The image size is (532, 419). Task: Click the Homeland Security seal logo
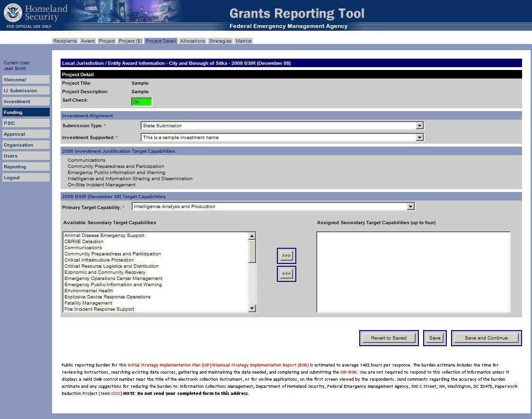(x=13, y=13)
